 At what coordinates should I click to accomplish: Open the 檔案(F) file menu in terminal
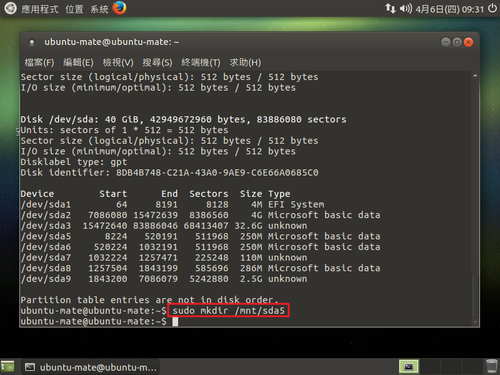[x=39, y=62]
